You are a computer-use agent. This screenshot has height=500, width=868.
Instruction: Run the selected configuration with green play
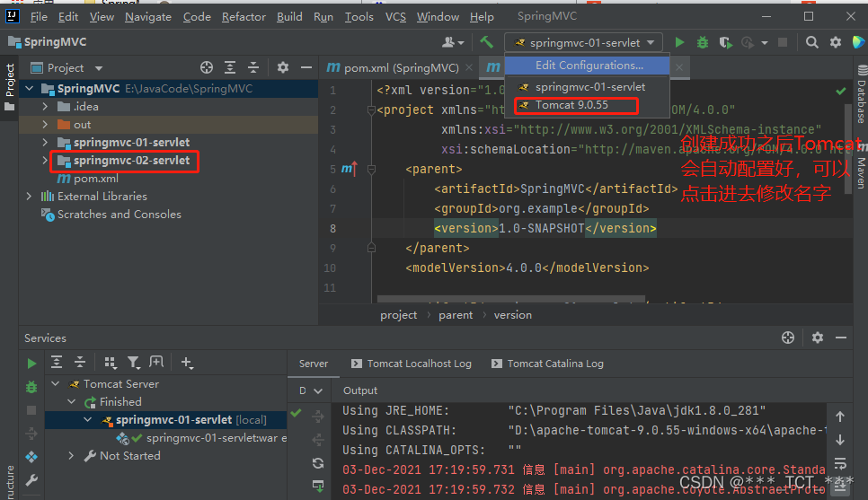pos(680,42)
